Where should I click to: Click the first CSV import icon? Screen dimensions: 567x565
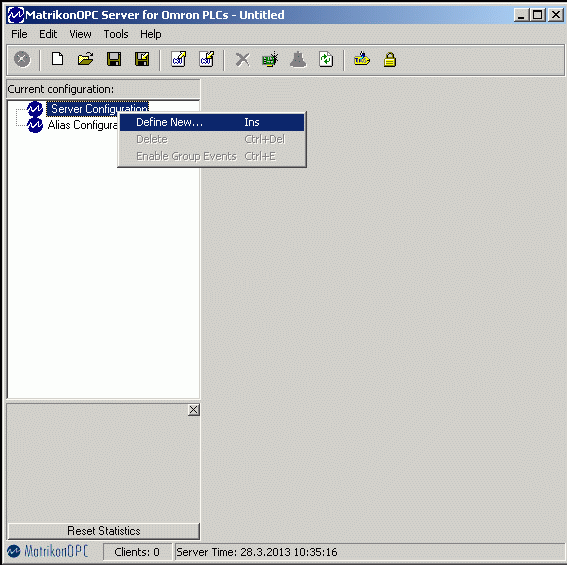[x=179, y=59]
